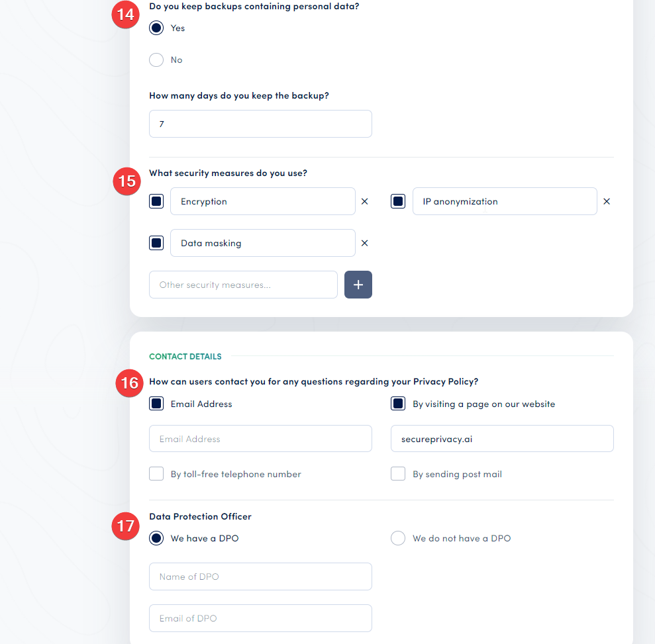Click the plus button to add security measure
This screenshot has width=655, height=644.
point(358,285)
